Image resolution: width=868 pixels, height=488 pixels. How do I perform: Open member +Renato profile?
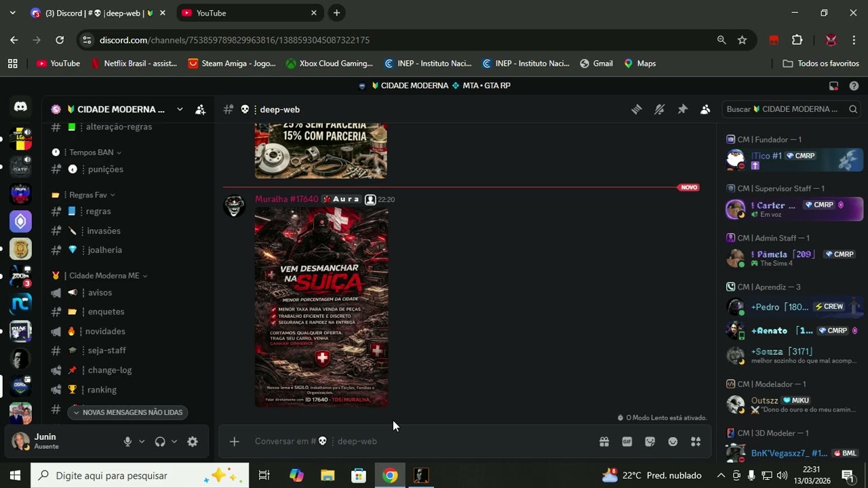(x=793, y=331)
